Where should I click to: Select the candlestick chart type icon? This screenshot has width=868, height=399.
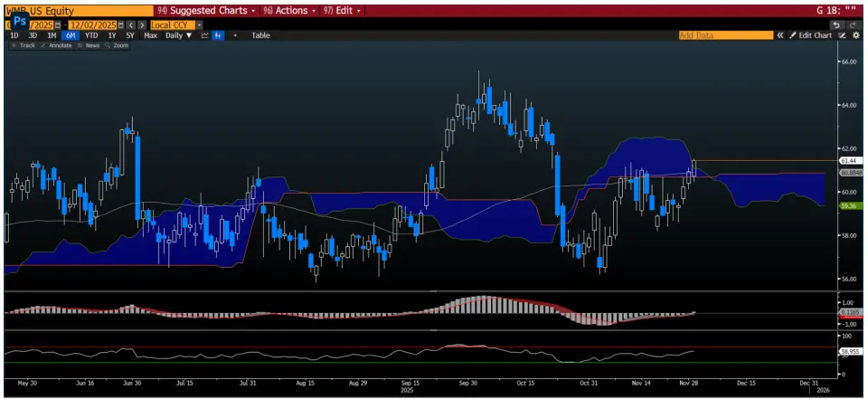coord(218,35)
